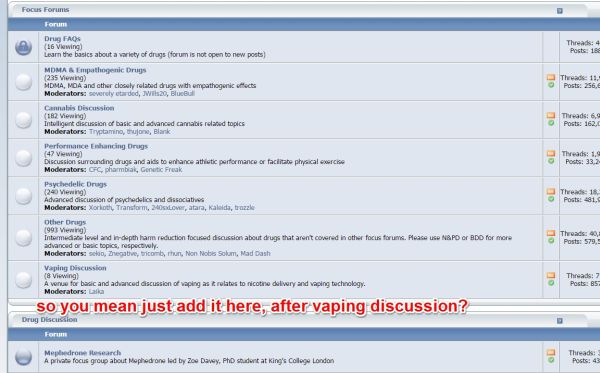View moderator Tryptamino's profile

click(x=106, y=132)
